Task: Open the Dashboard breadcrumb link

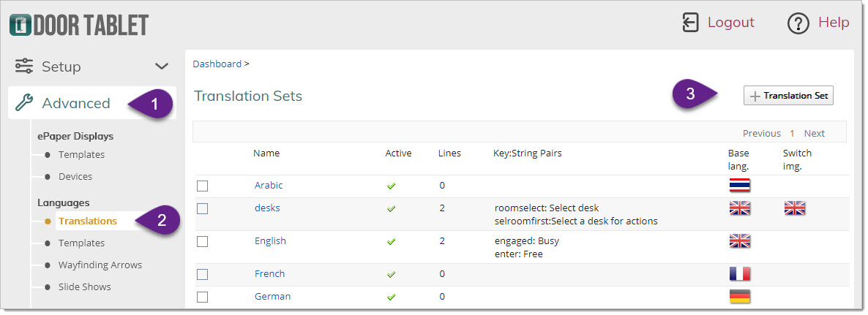Action: click(217, 64)
